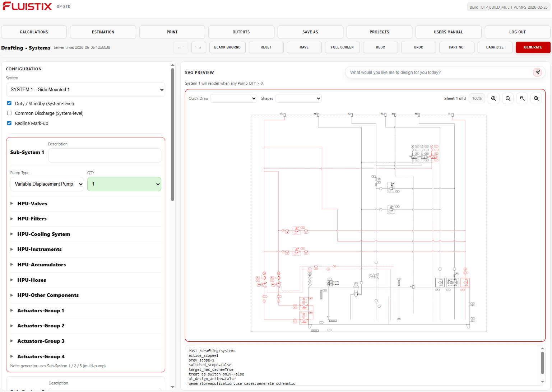The image size is (552, 392).
Task: Click the Reset button
Action: tap(266, 47)
